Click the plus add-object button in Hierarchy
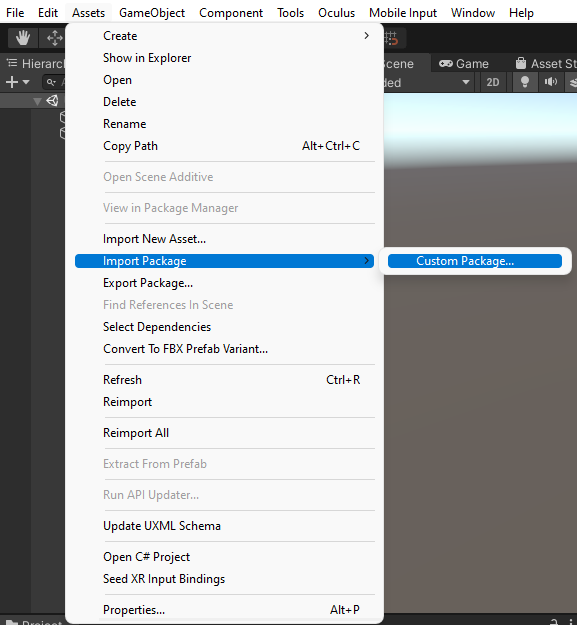 point(12,82)
